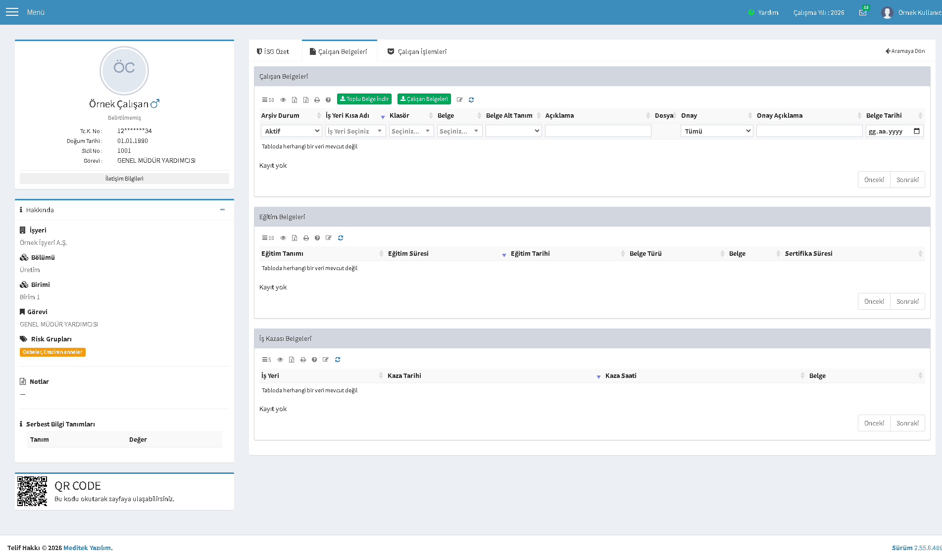This screenshot has width=942, height=560.
Task: Focus the Onay Açıklama filter input field
Action: 809,131
